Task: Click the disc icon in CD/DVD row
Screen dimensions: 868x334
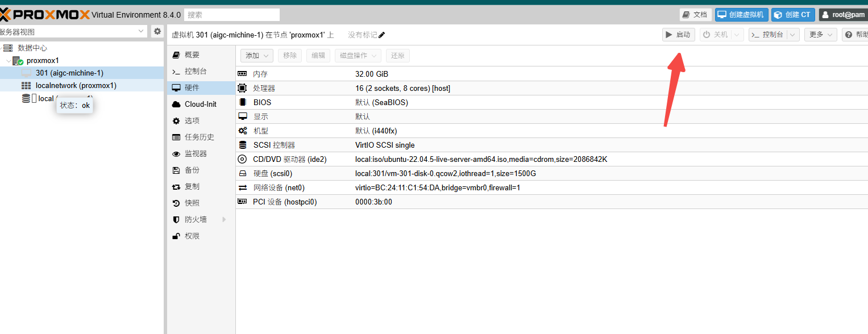Action: [242, 159]
